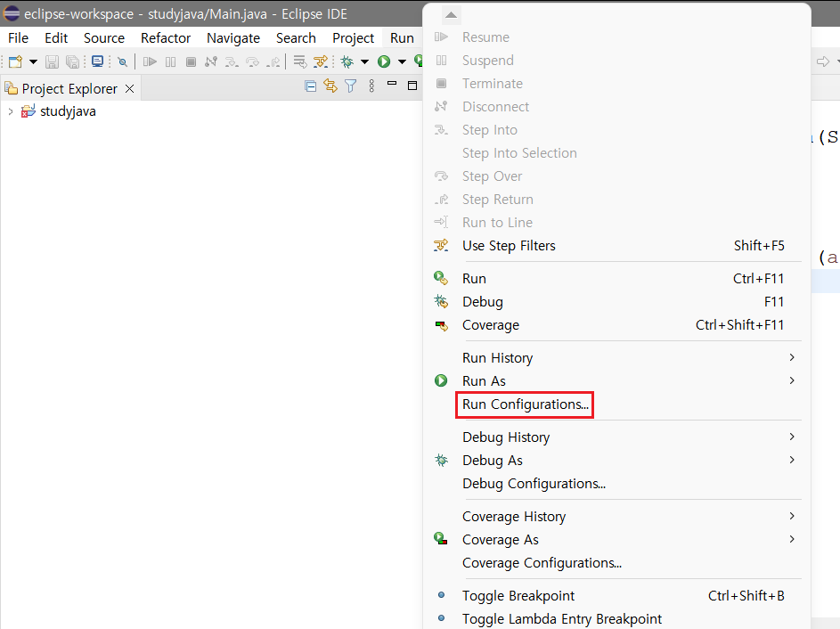
Task: Click the green Run toolbar button
Action: (x=384, y=62)
